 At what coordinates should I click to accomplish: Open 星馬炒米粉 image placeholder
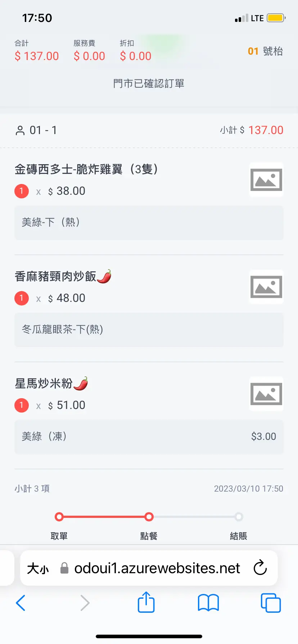(x=266, y=394)
